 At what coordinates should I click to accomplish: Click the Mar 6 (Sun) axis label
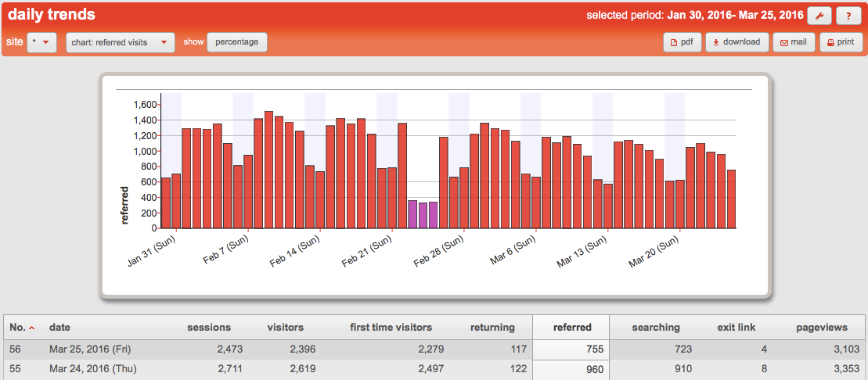(513, 252)
